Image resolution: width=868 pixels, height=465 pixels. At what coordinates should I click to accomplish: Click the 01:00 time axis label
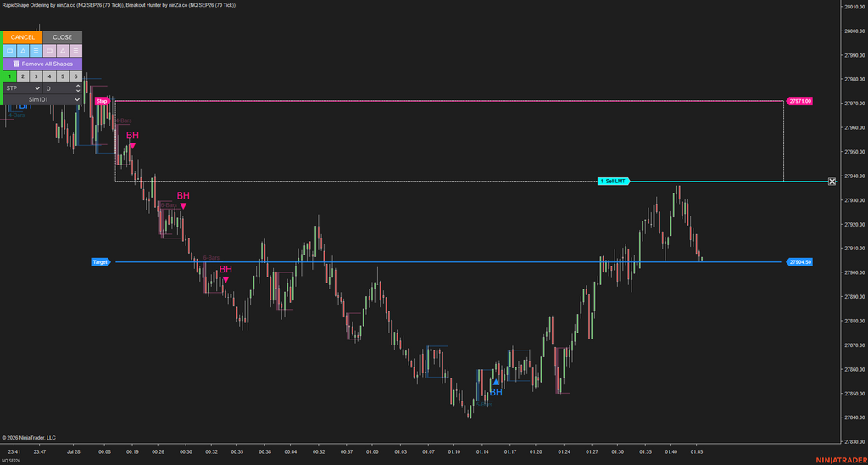click(372, 453)
